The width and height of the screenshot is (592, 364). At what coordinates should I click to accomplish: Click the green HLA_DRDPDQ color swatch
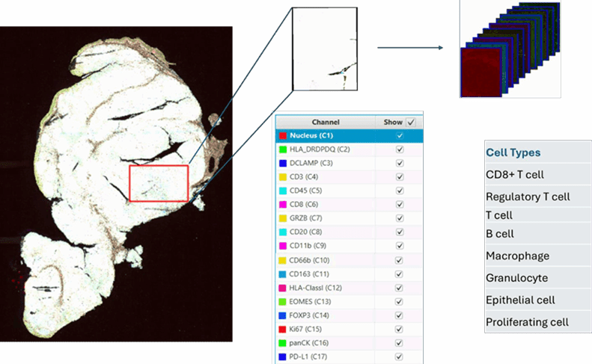coord(282,149)
